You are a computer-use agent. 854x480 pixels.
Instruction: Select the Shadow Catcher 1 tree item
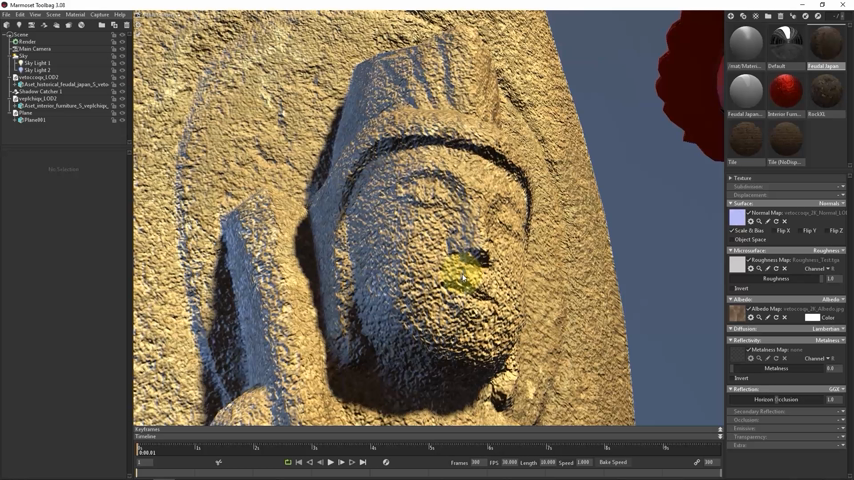40,92
